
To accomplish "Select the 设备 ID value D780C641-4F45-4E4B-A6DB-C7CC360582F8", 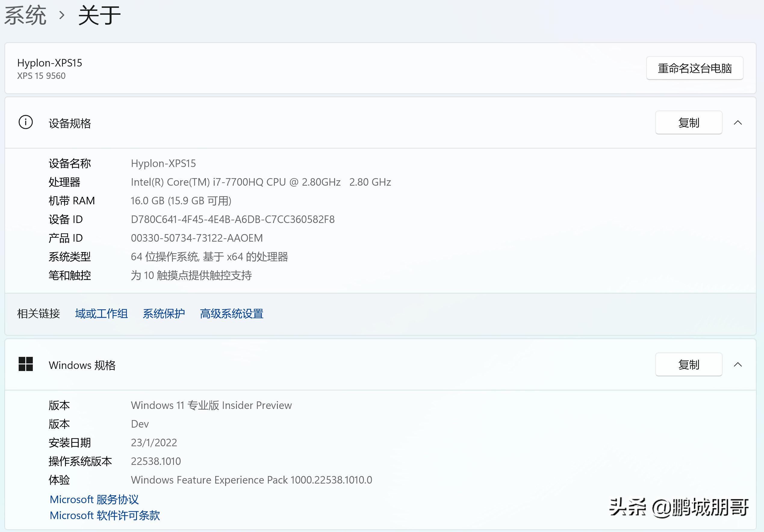I will pyautogui.click(x=233, y=219).
